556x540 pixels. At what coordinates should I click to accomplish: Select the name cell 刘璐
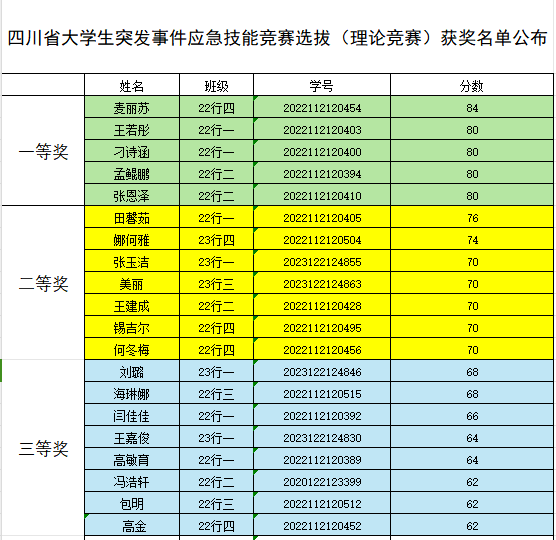click(132, 371)
